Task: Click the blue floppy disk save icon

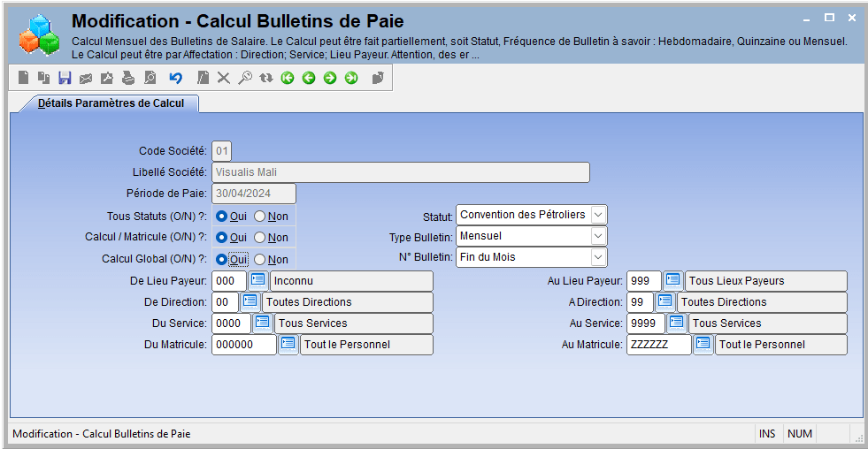Action: point(65,78)
